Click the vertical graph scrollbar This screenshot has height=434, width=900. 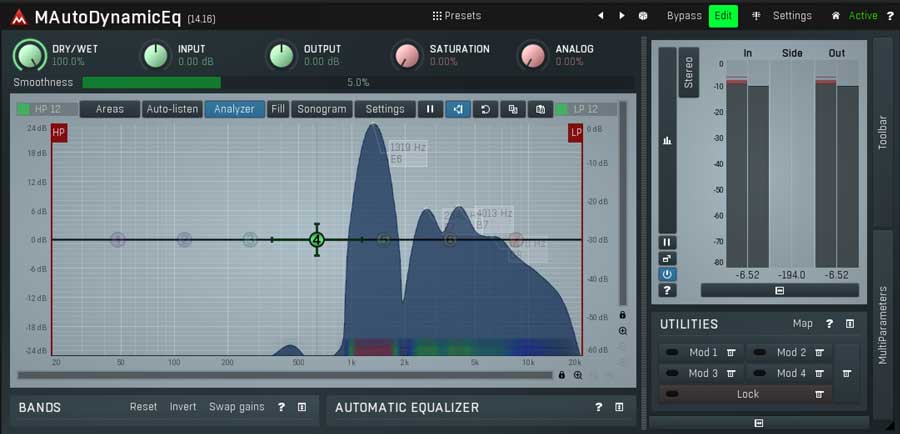pos(623,204)
